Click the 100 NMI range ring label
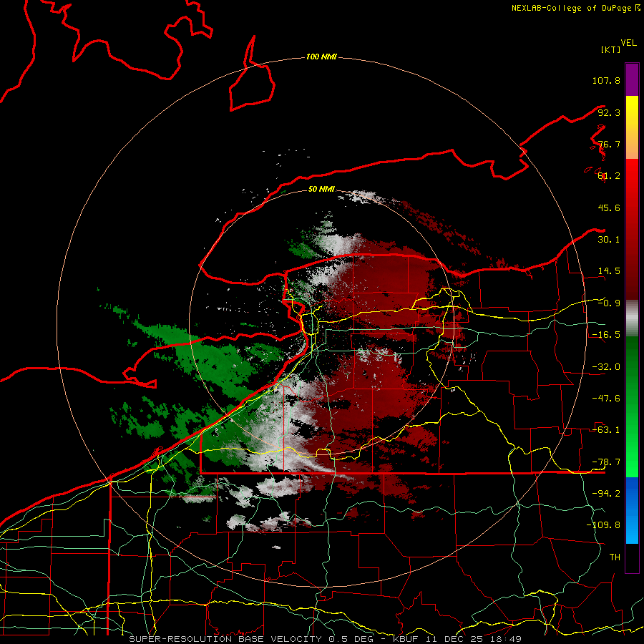Screen dimensions: 644x644 pos(321,57)
